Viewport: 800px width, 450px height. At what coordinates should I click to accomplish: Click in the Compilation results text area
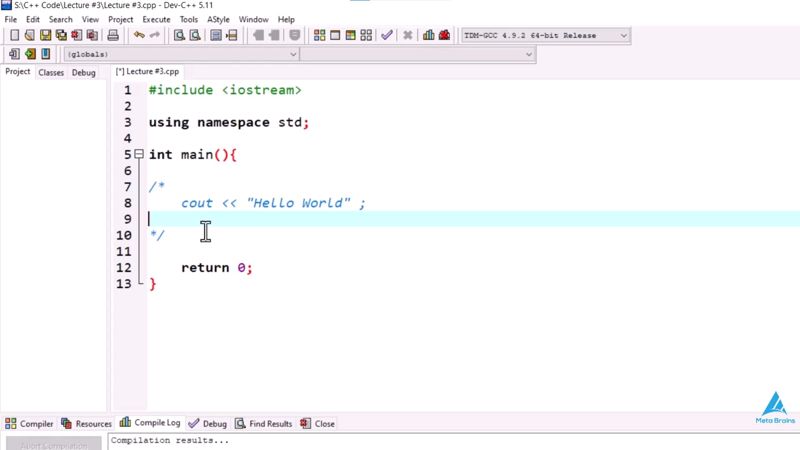[x=453, y=442]
